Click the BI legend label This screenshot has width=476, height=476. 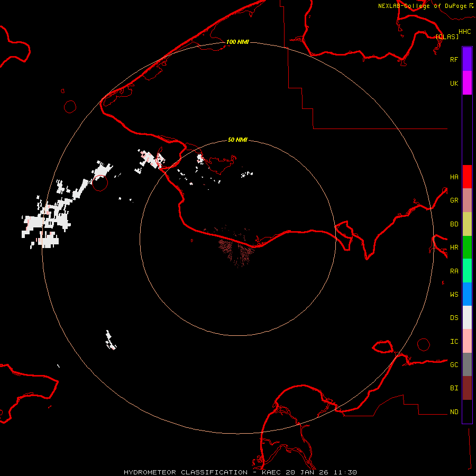(454, 388)
